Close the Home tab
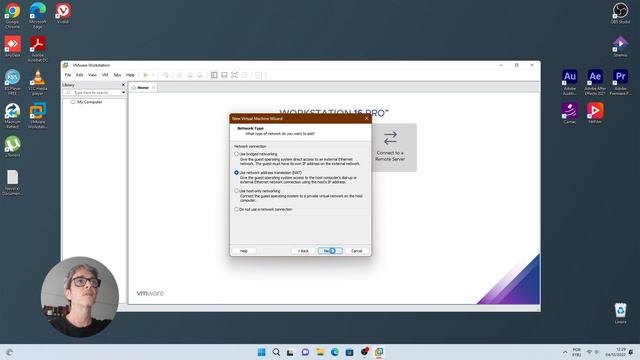 click(153, 88)
